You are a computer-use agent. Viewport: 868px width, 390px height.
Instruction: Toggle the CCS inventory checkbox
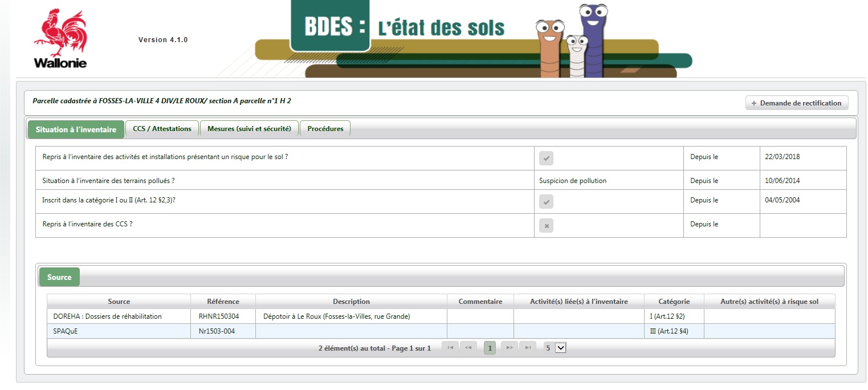[x=546, y=226]
